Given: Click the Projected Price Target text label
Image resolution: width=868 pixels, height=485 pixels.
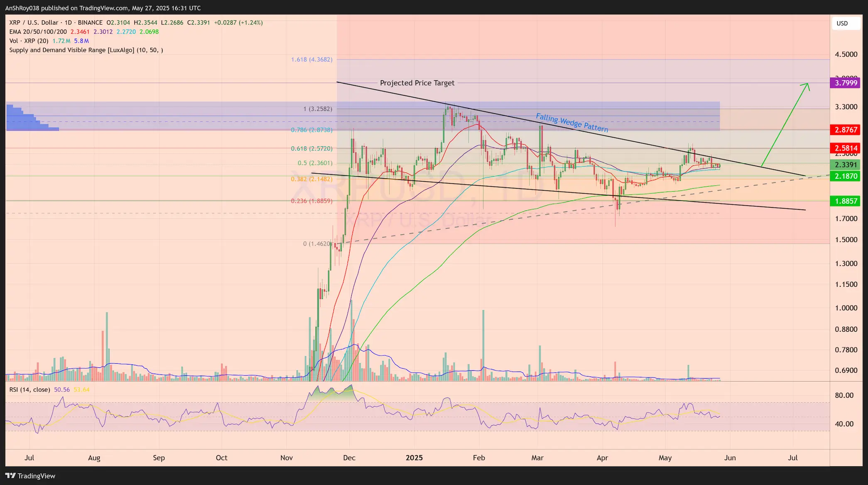Looking at the screenshot, I should [417, 83].
